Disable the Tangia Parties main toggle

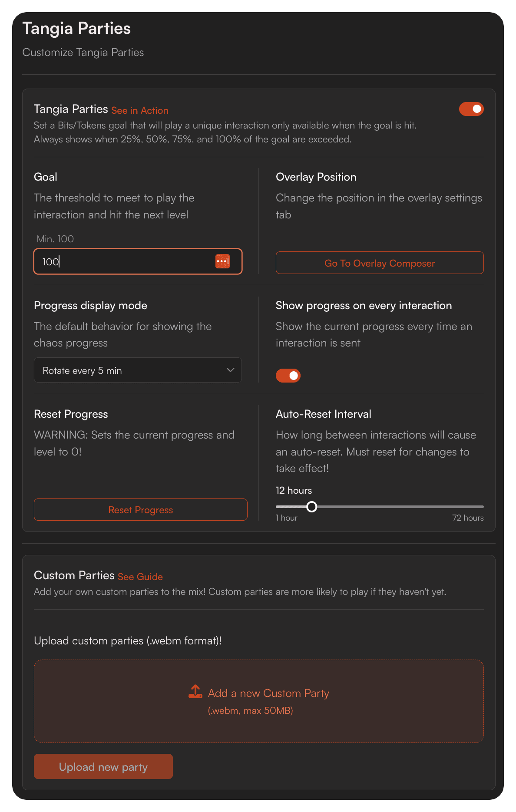tap(471, 109)
